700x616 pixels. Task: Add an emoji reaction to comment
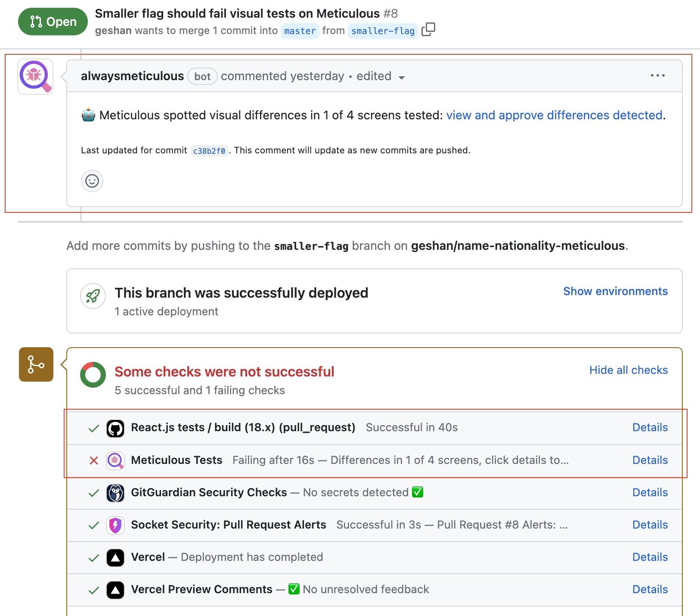coord(92,181)
